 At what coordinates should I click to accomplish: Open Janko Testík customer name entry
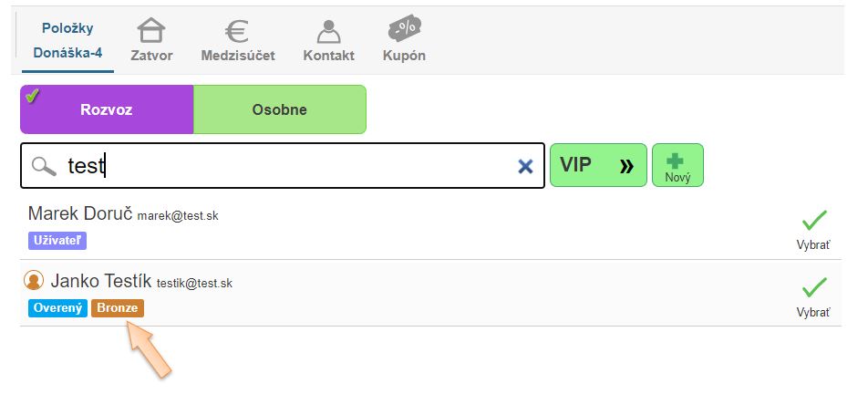[100, 281]
